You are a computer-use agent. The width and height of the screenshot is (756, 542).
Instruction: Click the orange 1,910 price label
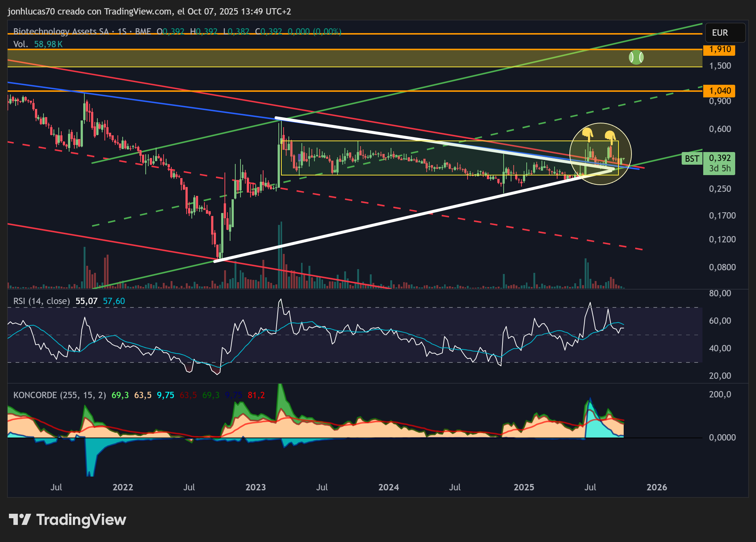click(719, 49)
